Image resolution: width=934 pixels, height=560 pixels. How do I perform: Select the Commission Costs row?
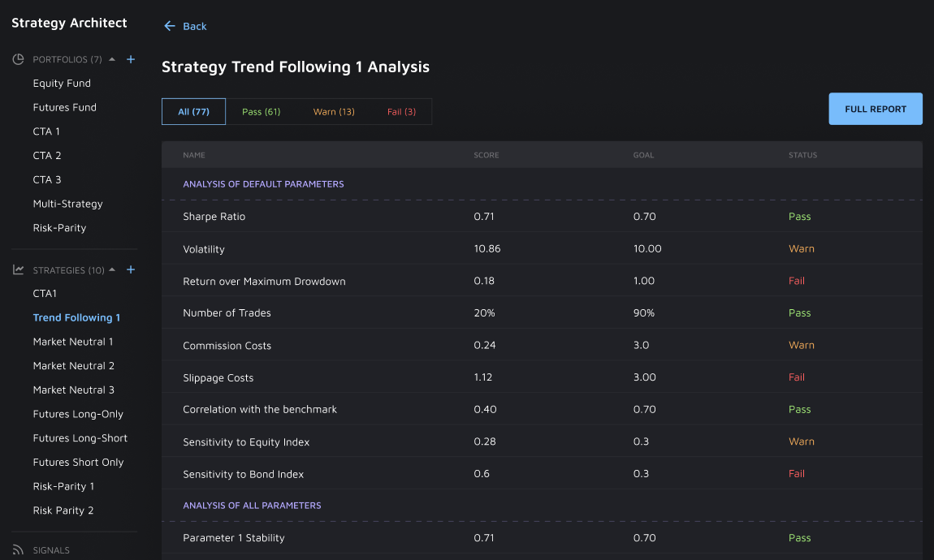point(542,345)
